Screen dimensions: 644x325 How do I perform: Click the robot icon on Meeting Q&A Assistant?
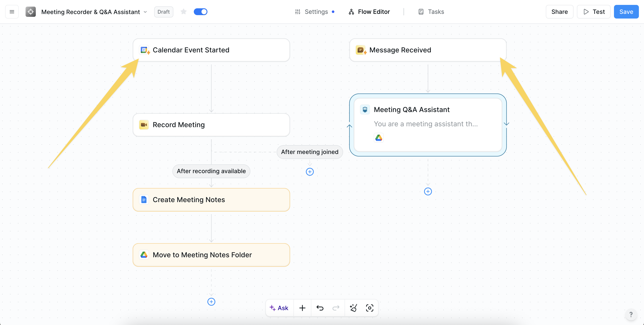point(365,109)
